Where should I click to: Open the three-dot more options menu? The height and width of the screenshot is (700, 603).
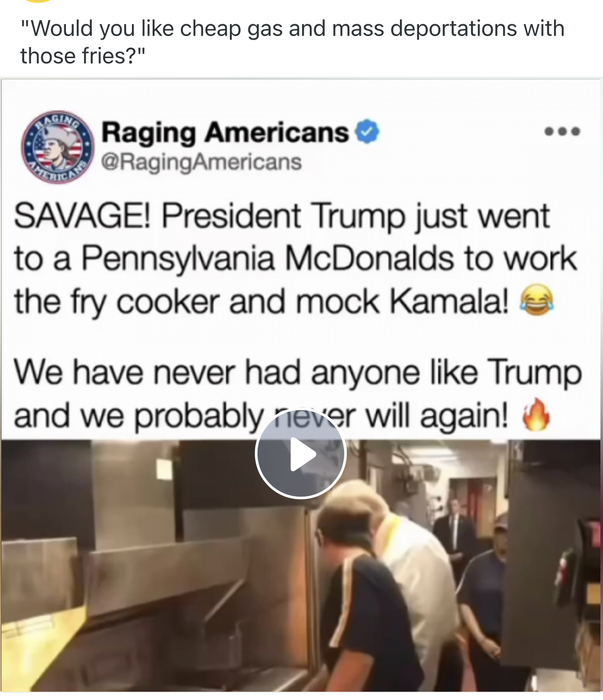[562, 132]
